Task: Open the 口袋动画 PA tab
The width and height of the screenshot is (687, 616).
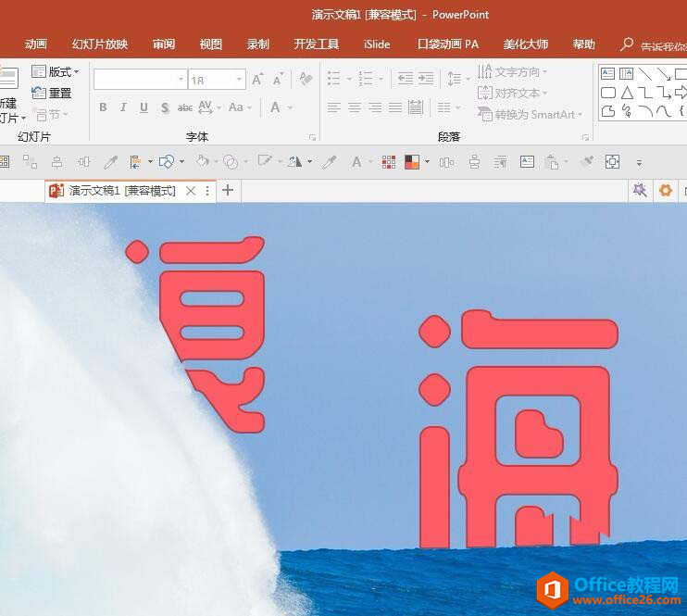Action: tap(448, 44)
